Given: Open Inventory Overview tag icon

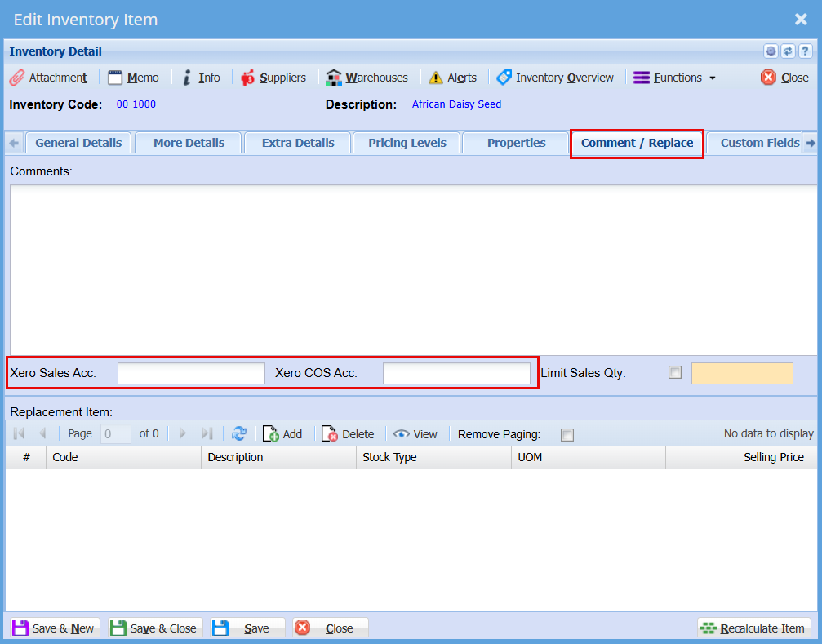Looking at the screenshot, I should (x=504, y=78).
